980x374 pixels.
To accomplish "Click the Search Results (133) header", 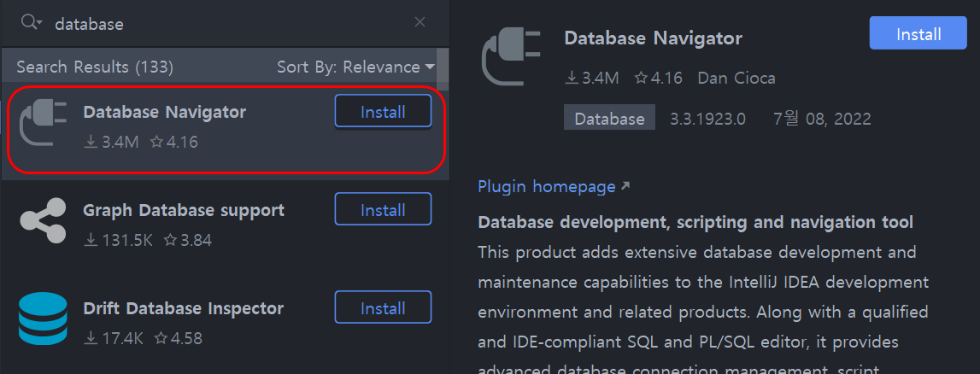I will [94, 67].
